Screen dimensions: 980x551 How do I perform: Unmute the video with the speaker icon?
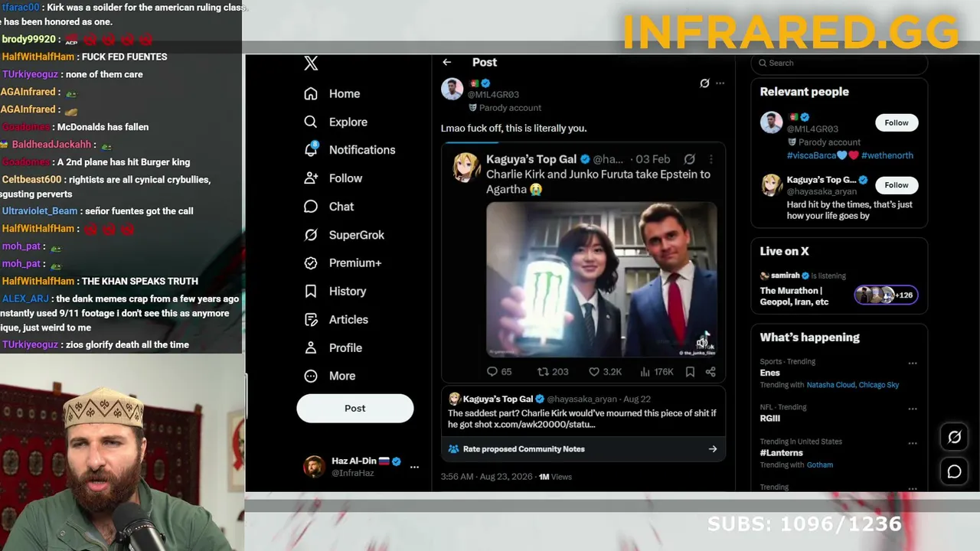pos(702,342)
